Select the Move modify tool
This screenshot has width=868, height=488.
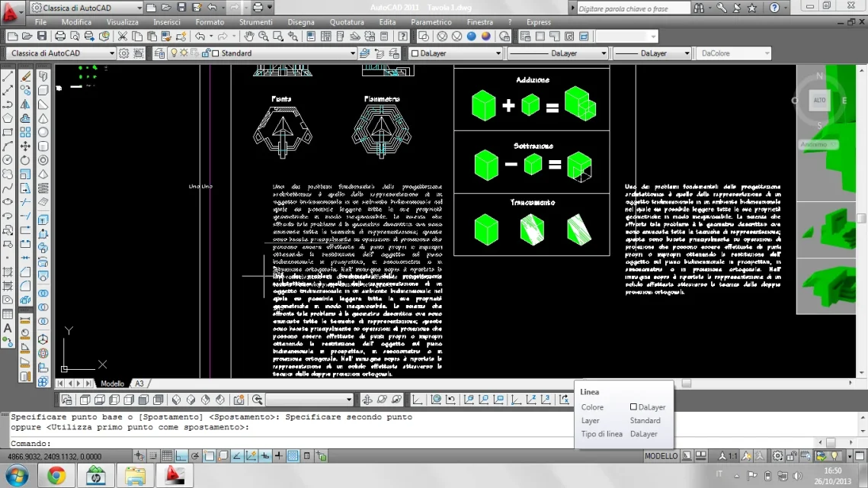25,146
